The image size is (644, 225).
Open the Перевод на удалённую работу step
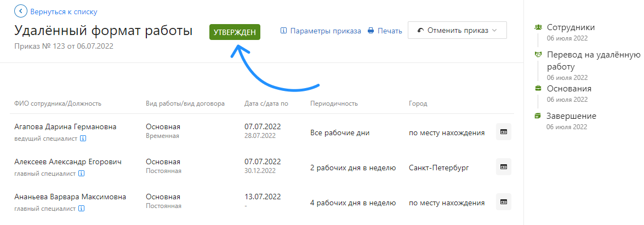pos(594,61)
